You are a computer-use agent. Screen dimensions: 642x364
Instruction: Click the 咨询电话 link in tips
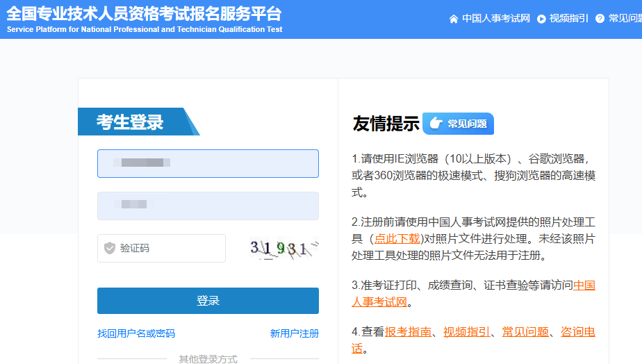[x=577, y=332]
